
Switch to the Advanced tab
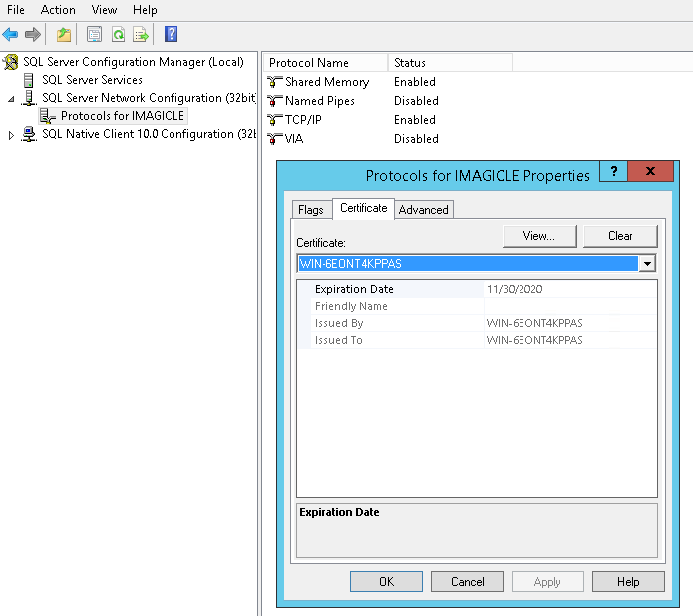[x=423, y=210]
